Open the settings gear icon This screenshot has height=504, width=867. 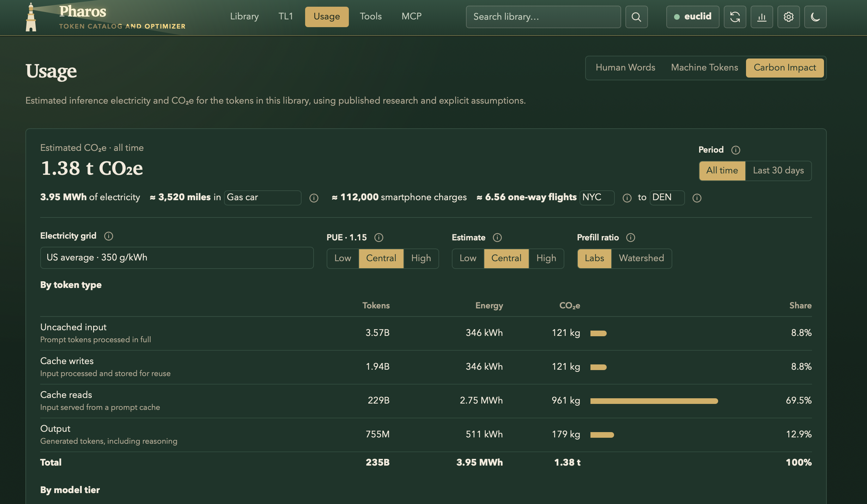(788, 17)
